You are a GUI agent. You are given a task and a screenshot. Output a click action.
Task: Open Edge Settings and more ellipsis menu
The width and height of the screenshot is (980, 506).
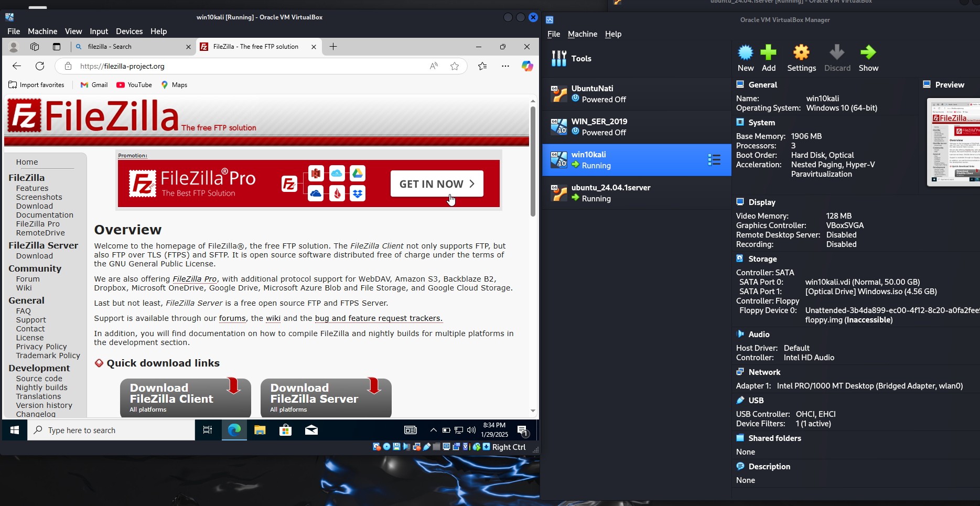505,66
